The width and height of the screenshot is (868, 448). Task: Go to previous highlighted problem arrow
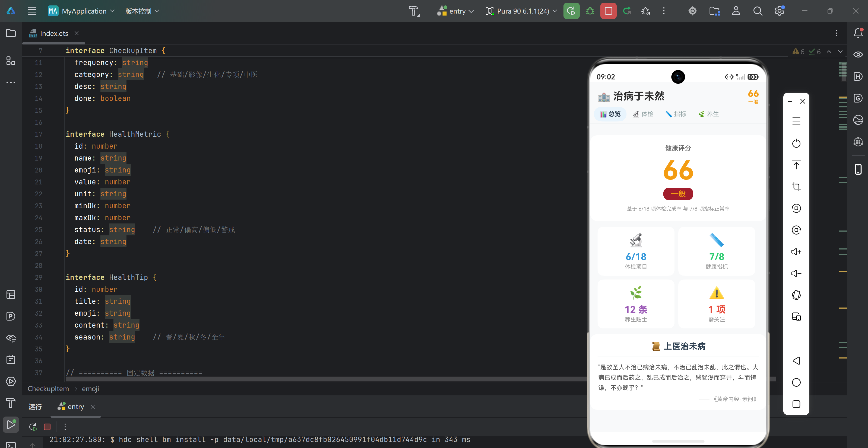tap(829, 52)
